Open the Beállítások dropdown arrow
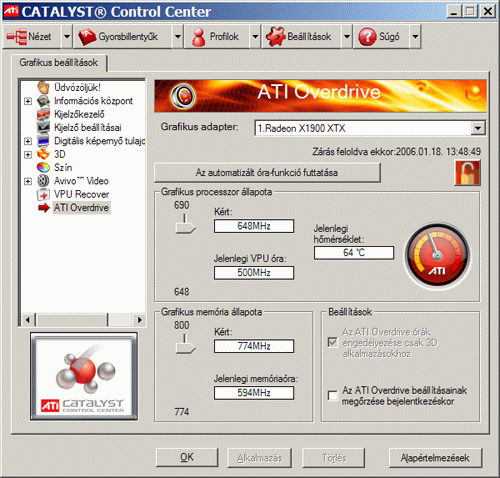The width and height of the screenshot is (500, 478). (347, 37)
